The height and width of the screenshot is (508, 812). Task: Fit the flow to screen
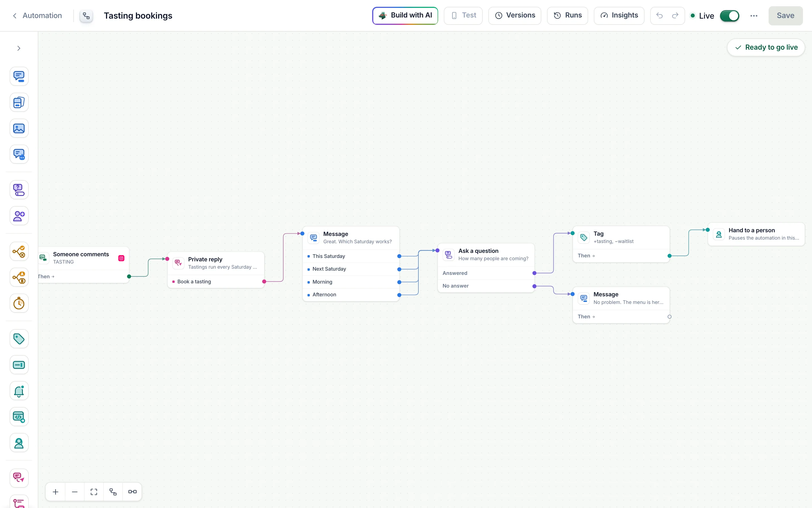coord(94,492)
